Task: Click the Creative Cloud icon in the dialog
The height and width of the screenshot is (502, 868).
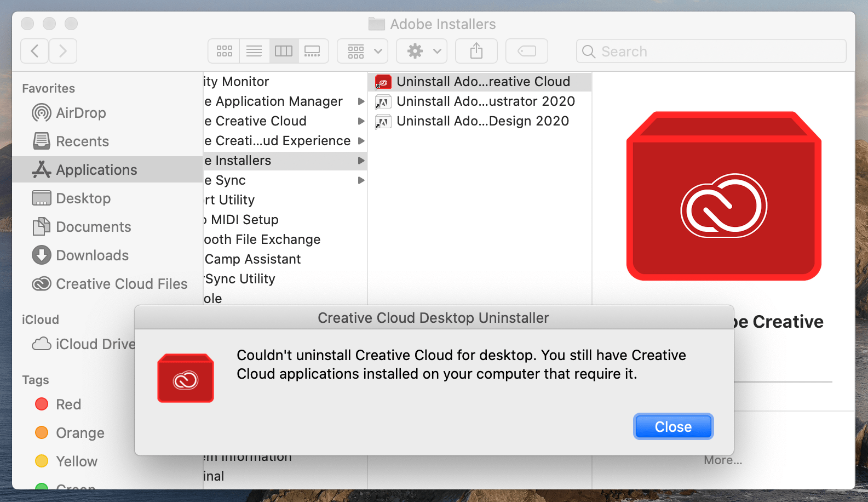Action: tap(186, 378)
